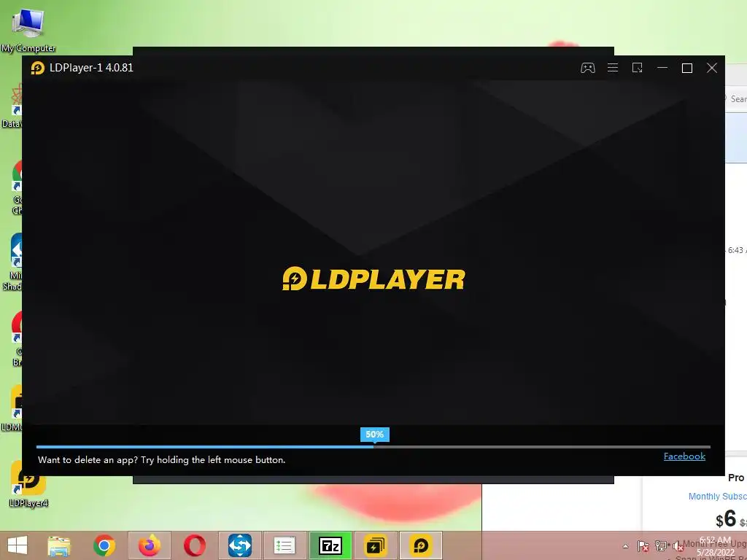Launch Firefox from the taskbar
Image resolution: width=747 pixels, height=560 pixels.
point(149,545)
